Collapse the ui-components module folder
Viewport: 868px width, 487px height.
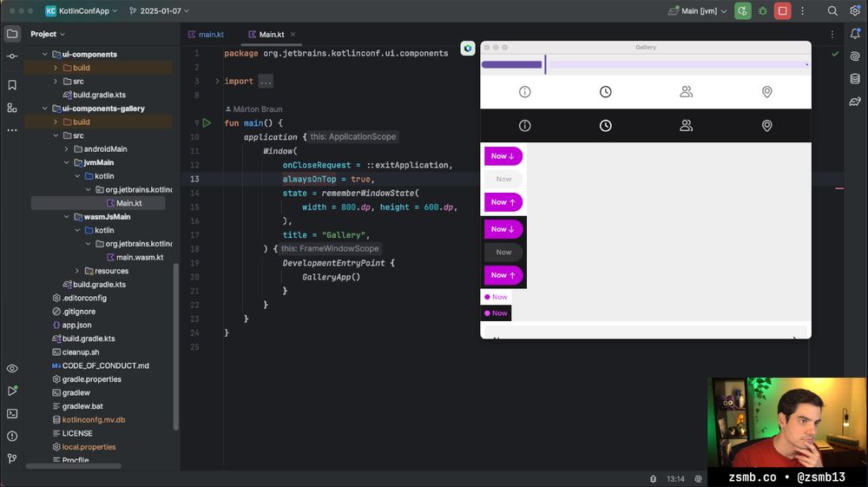pyautogui.click(x=45, y=54)
